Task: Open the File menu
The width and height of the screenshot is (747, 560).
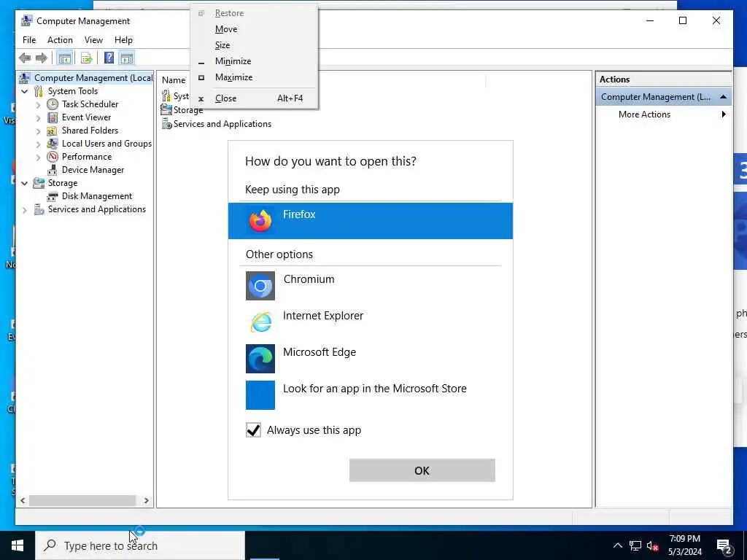Action: point(29,40)
